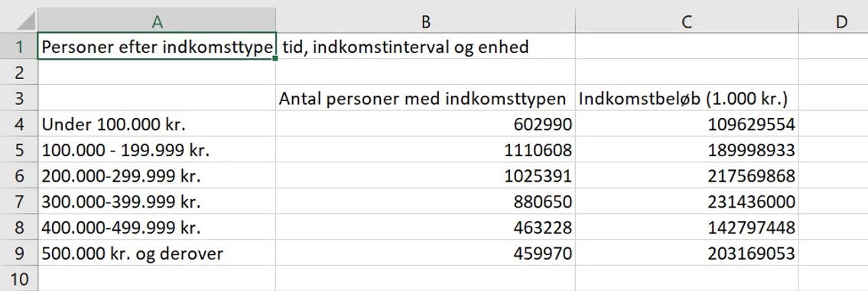Click the cell containing 1110608

pos(426,149)
